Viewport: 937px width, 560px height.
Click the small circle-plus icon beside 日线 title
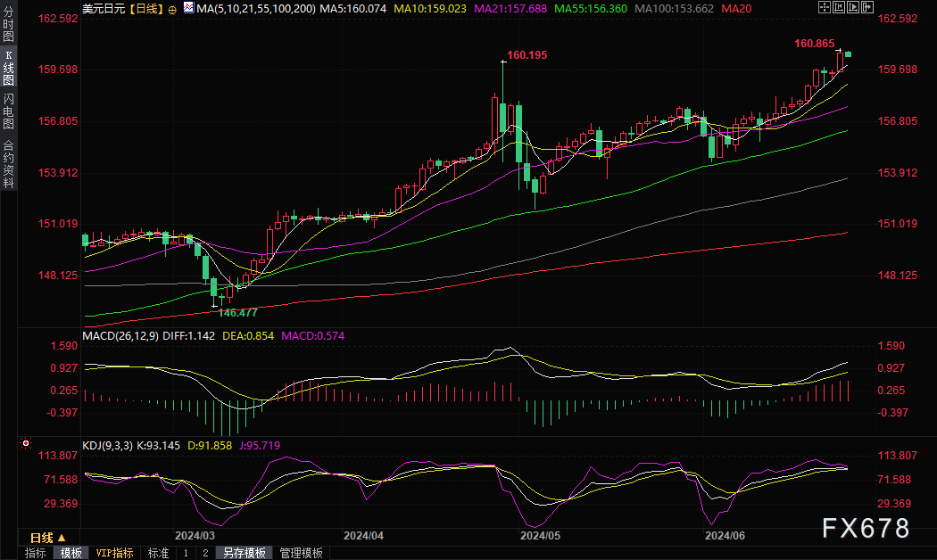(x=172, y=10)
